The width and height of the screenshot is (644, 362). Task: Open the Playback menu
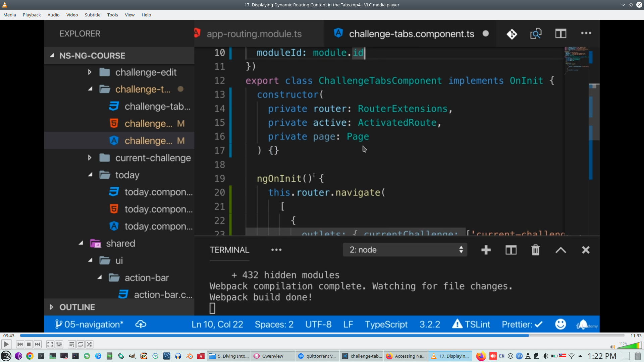tap(32, 15)
